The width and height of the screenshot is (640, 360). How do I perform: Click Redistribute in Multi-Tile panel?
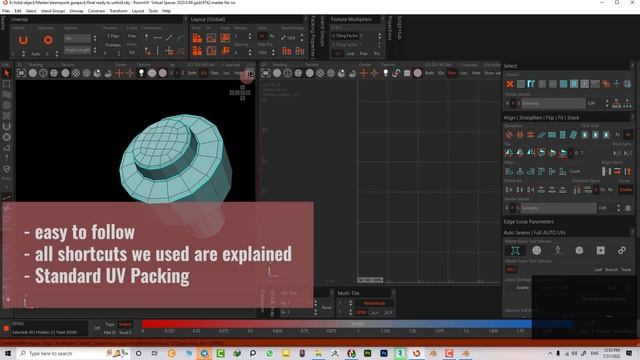pos(374,303)
